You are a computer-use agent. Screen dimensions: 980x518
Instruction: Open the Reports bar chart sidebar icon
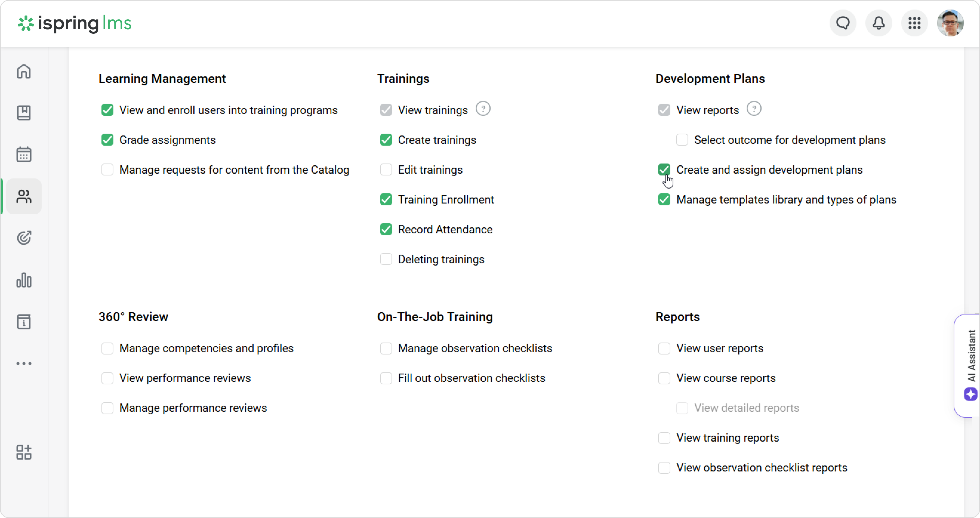click(x=24, y=280)
